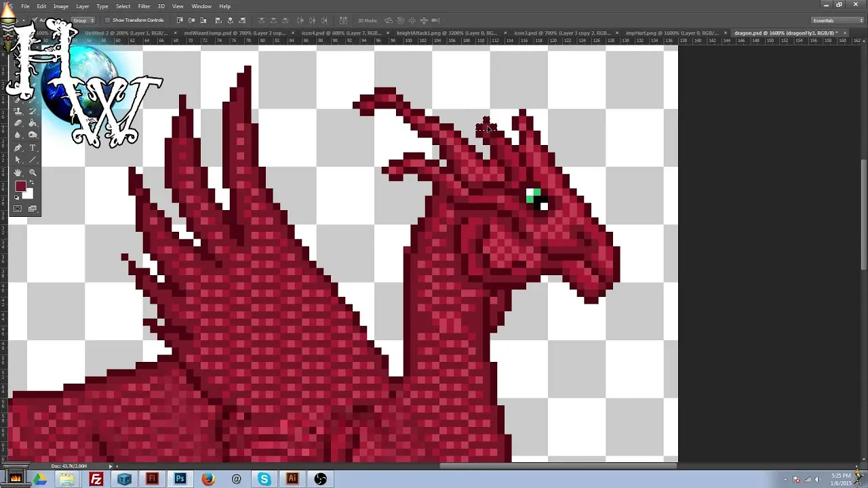Open Skype from the taskbar

(264, 479)
